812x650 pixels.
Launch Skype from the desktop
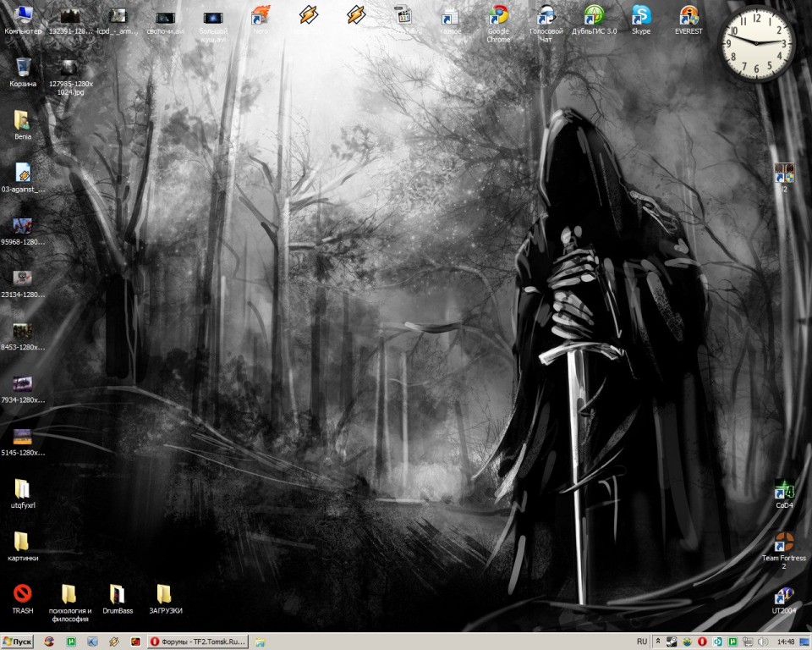(641, 19)
